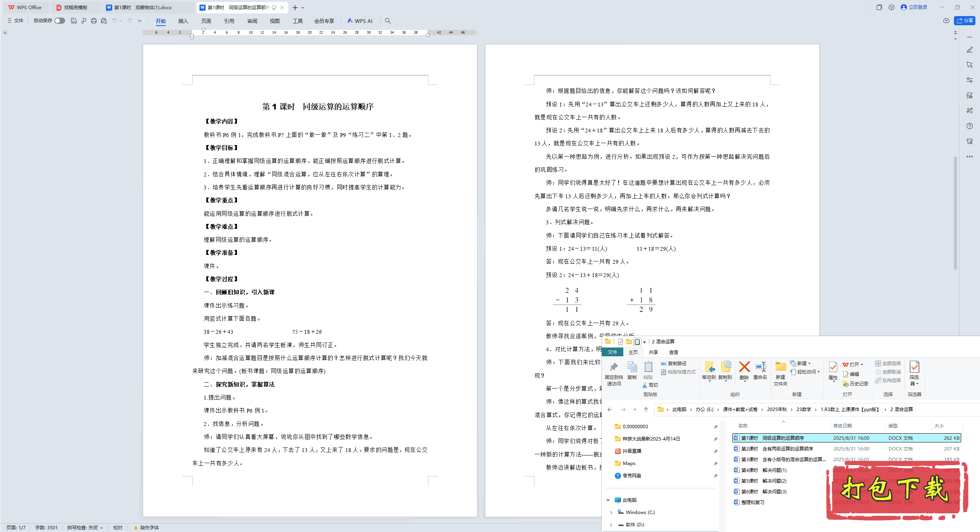Click the Undo arrow icon
The image size is (980, 532).
114,21
